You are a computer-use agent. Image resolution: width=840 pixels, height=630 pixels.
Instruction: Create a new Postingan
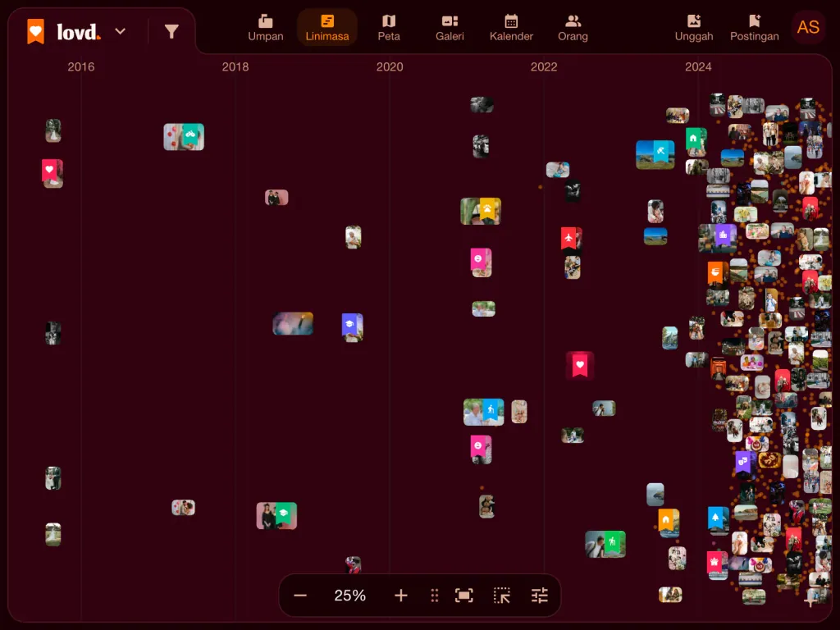click(755, 28)
